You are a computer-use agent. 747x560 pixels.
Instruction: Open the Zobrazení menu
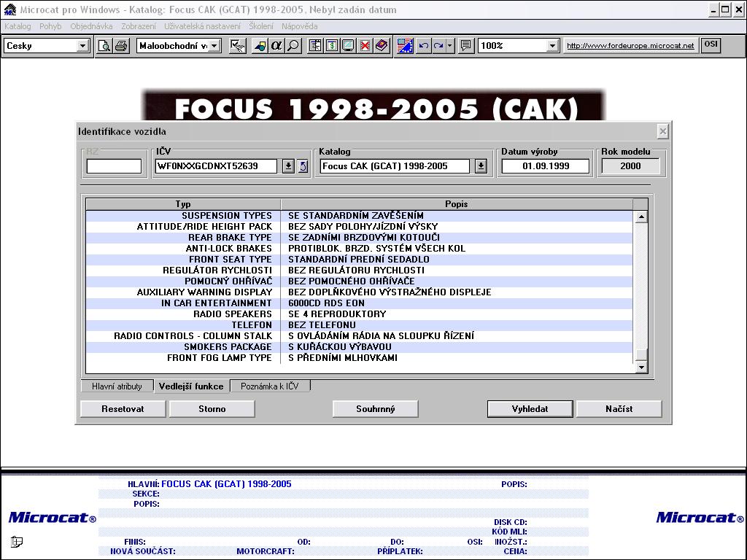(x=138, y=26)
